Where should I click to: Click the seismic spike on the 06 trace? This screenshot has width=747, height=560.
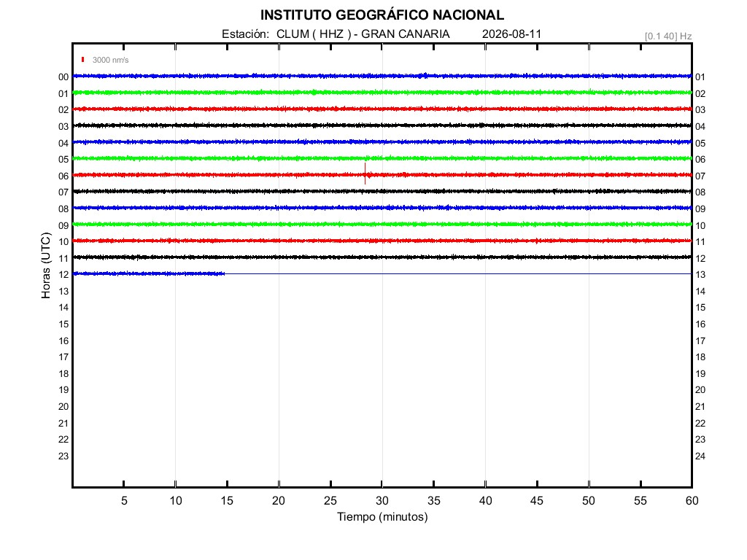[365, 174]
